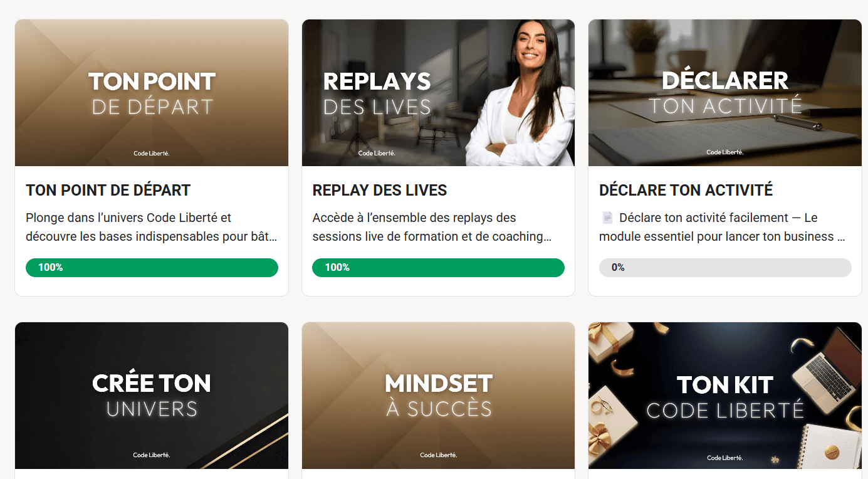
Task: Click the TON POINT DE DÉPART title
Action: coord(108,191)
